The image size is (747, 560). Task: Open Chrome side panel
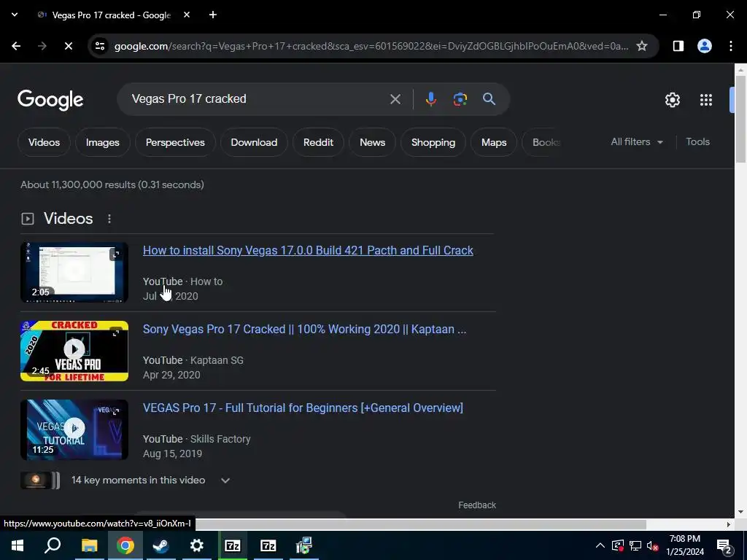point(678,46)
